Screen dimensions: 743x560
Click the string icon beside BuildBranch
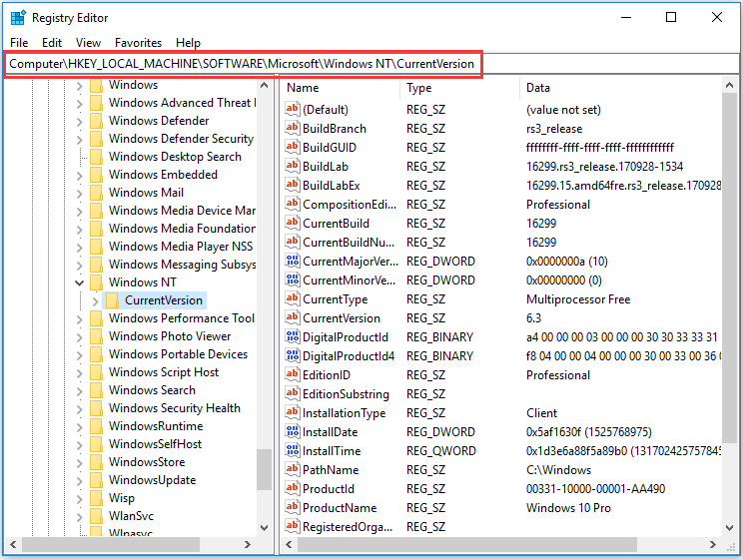tap(293, 128)
